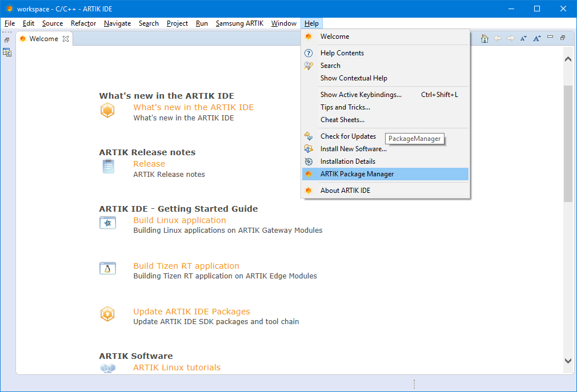
Task: Click the ARTIK Release notes document icon
Action: (x=108, y=166)
